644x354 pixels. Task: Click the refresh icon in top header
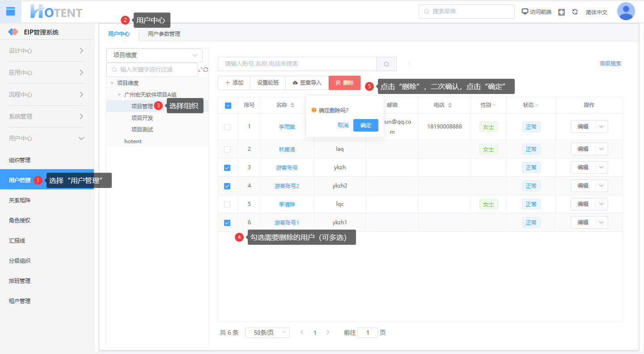[x=575, y=12]
